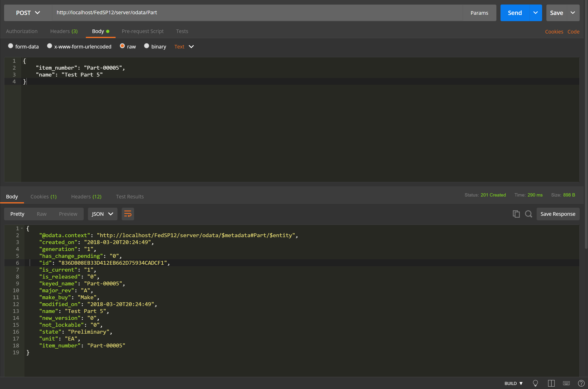Switch to the Headers (3) request tab
588x389 pixels.
click(x=64, y=31)
